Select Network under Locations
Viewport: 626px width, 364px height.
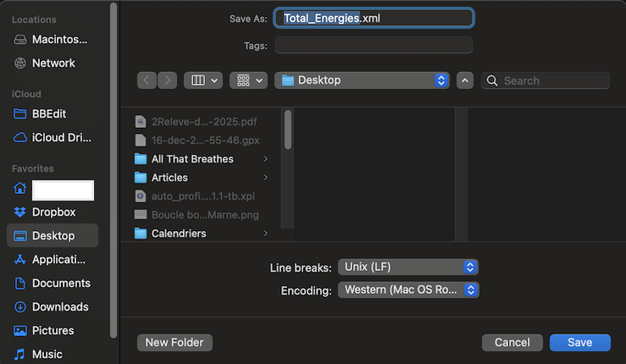coord(53,63)
